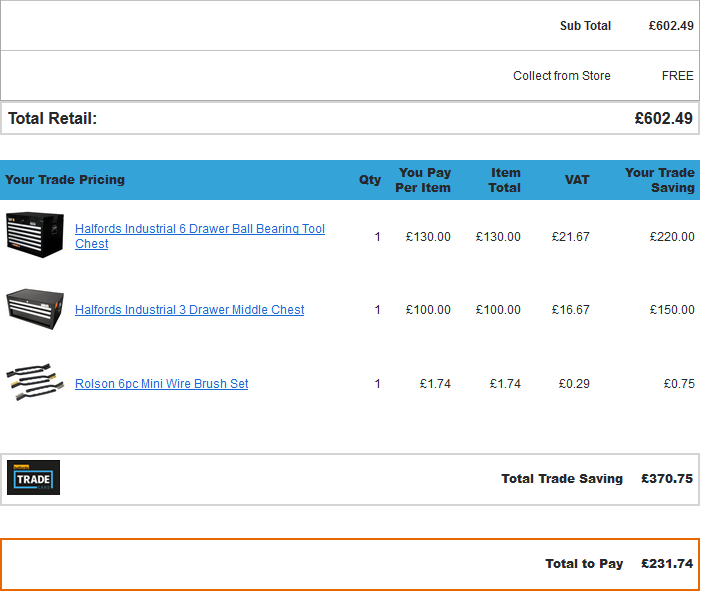Click Total to Pay amount £231.74
The width and height of the screenshot is (706, 596).
[667, 564]
